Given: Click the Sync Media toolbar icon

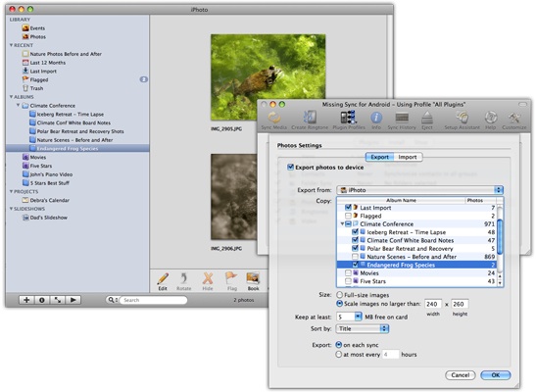Looking at the screenshot, I should point(273,118).
